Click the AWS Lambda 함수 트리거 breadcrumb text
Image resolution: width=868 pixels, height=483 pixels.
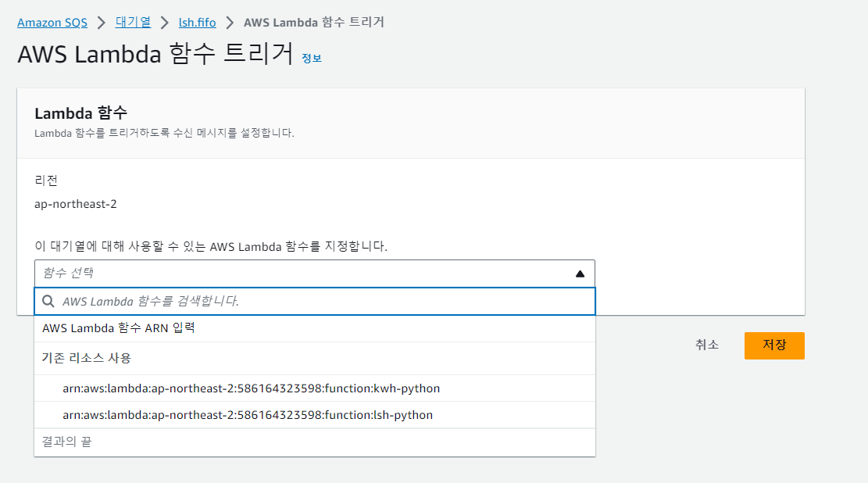tap(314, 22)
